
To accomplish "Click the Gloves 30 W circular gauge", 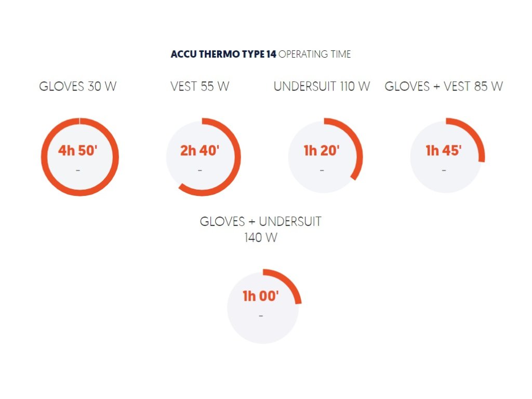I will (x=80, y=157).
